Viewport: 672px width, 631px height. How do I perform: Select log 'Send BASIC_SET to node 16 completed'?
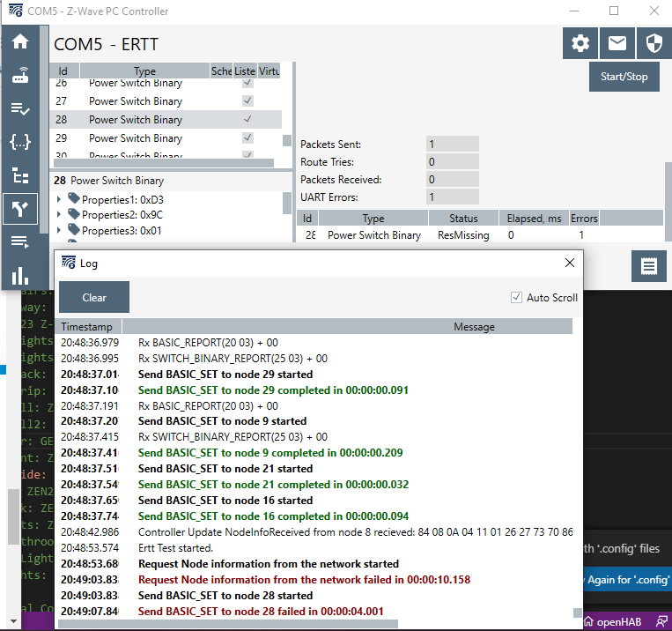(314, 516)
